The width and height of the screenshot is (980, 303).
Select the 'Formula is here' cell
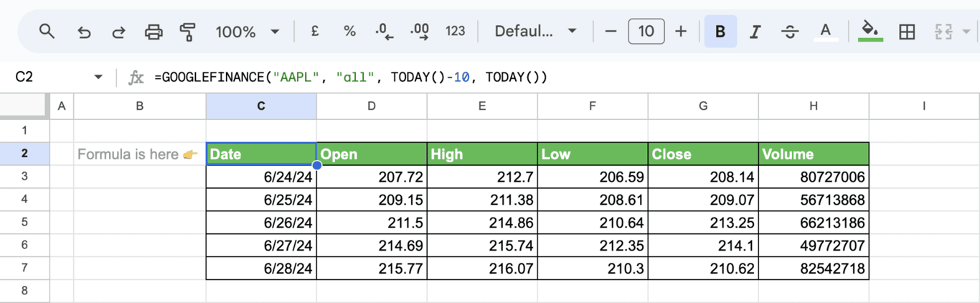coord(140,154)
